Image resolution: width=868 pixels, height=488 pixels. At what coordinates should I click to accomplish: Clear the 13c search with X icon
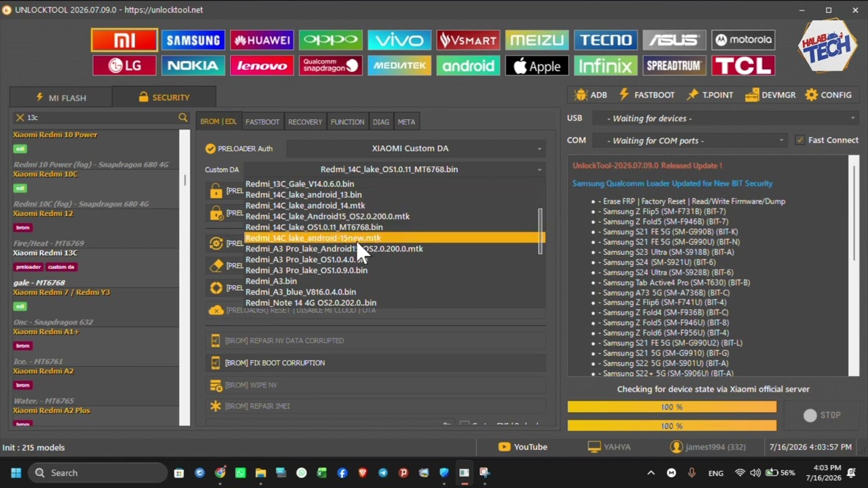click(20, 117)
